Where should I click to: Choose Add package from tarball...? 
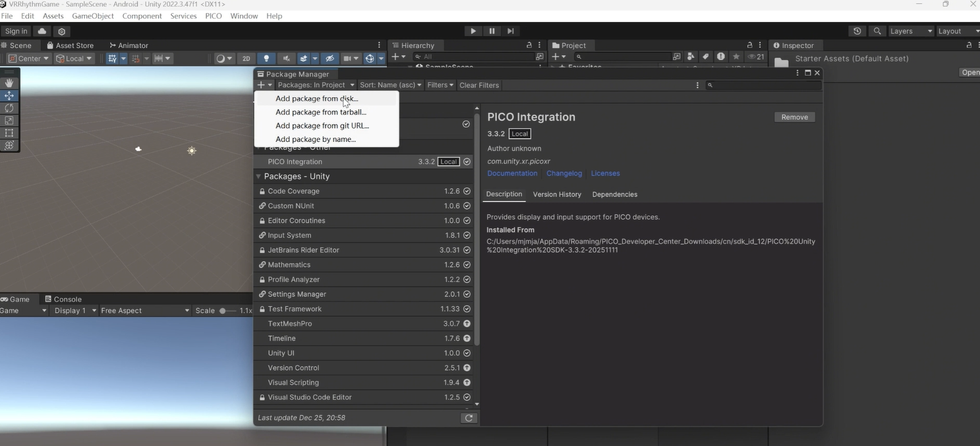(326, 112)
